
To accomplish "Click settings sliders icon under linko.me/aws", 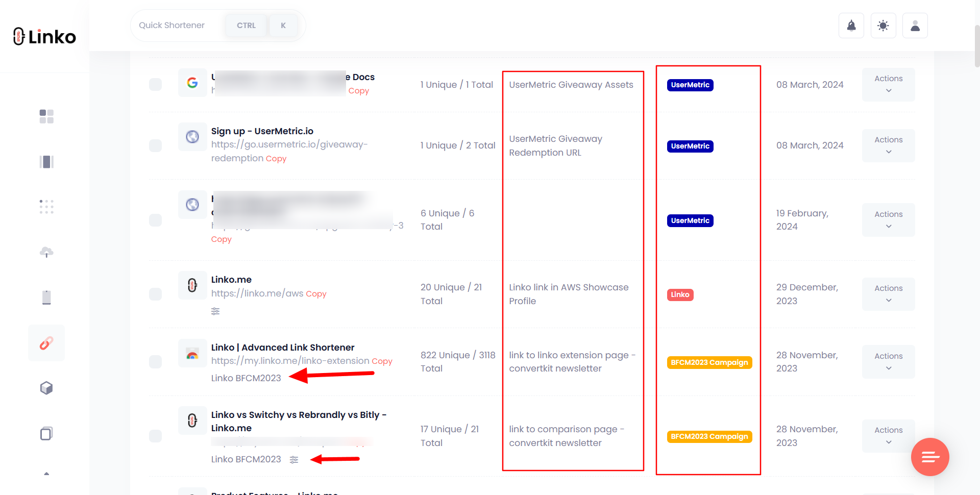I will coord(215,311).
